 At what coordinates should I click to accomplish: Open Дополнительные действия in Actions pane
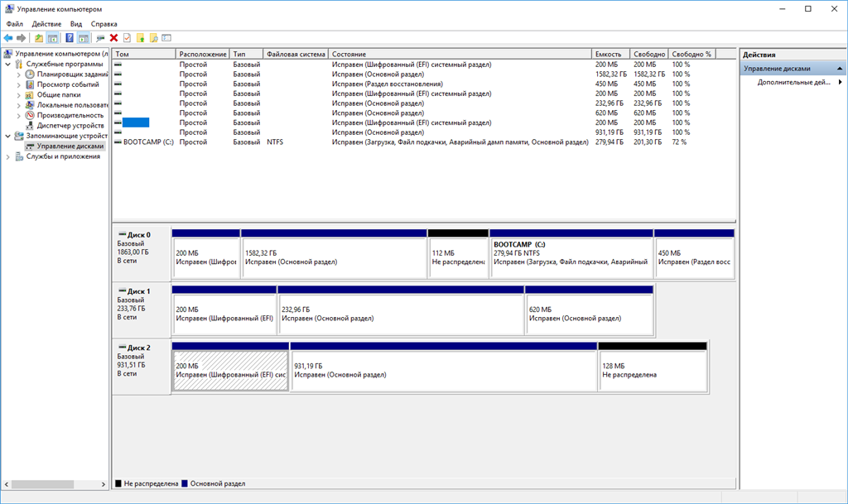pyautogui.click(x=793, y=82)
